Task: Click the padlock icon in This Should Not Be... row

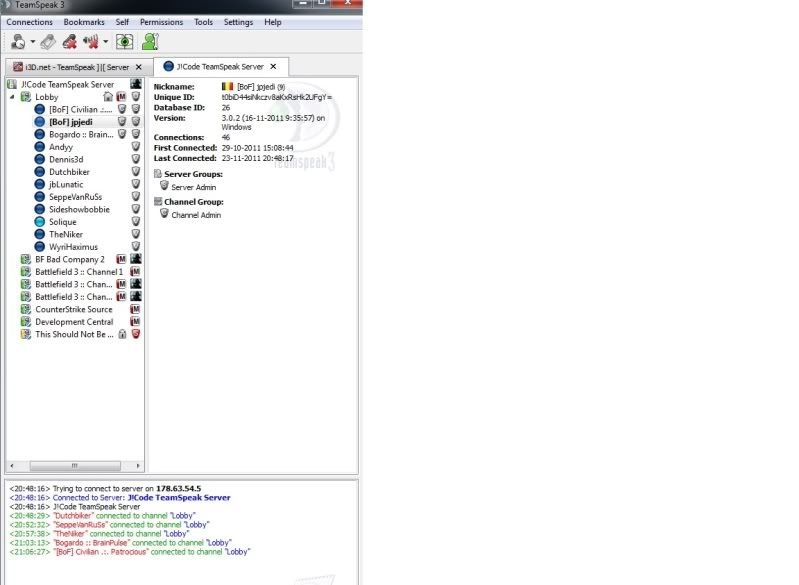Action: [122, 334]
